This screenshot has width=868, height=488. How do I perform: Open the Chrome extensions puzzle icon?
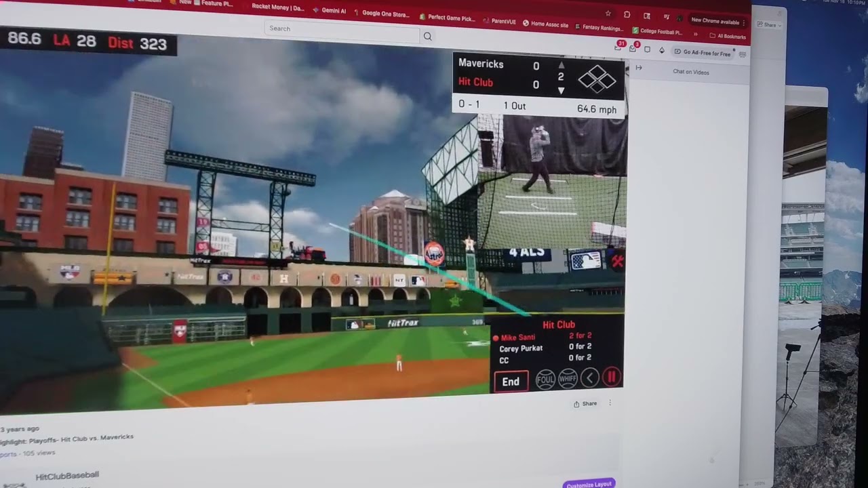point(627,14)
